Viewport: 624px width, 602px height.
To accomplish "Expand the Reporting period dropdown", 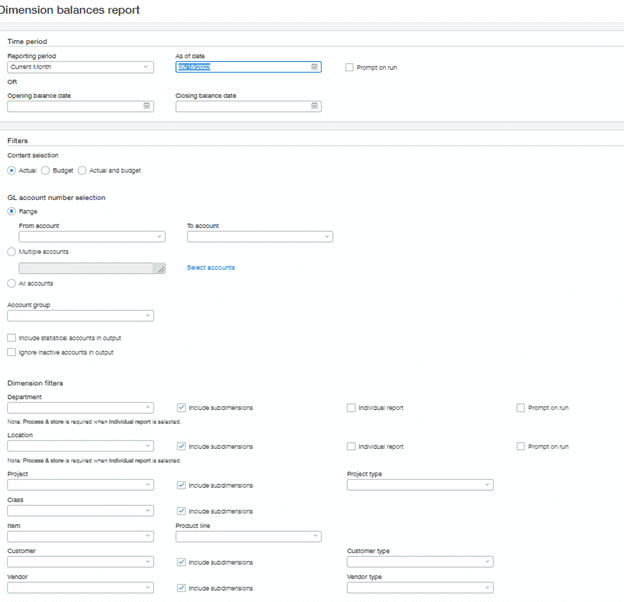I will pyautogui.click(x=80, y=67).
